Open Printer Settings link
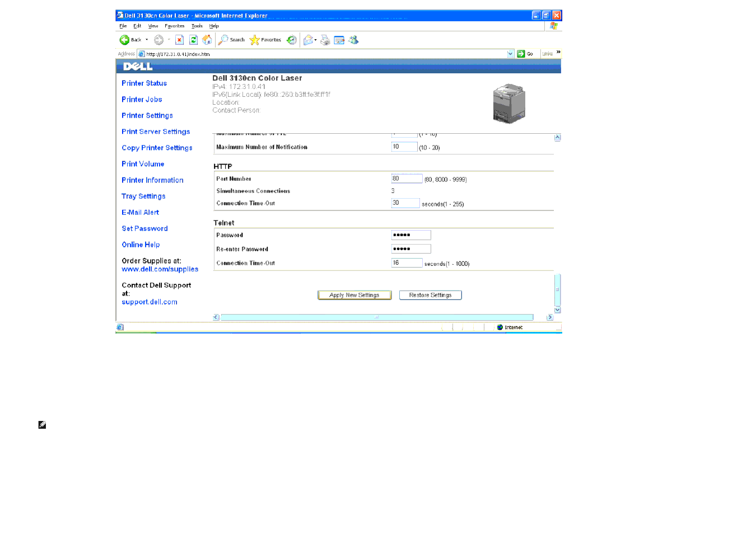 coord(147,115)
